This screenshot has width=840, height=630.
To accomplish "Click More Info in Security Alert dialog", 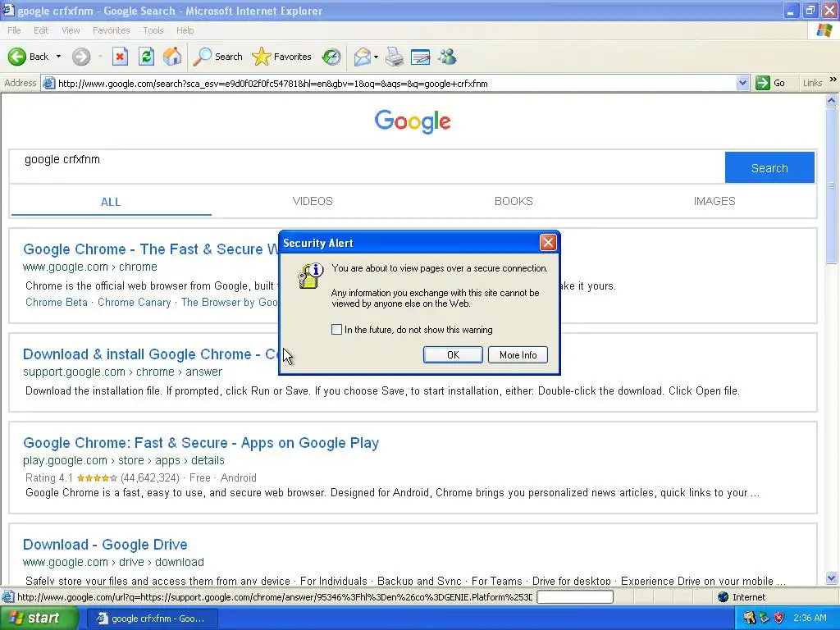I will click(x=518, y=354).
